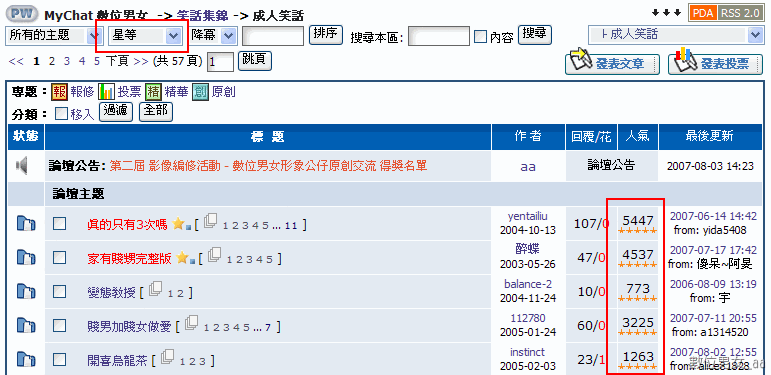Go to page 2 in pagination
Screen dimensions: 771x375
pos(52,61)
